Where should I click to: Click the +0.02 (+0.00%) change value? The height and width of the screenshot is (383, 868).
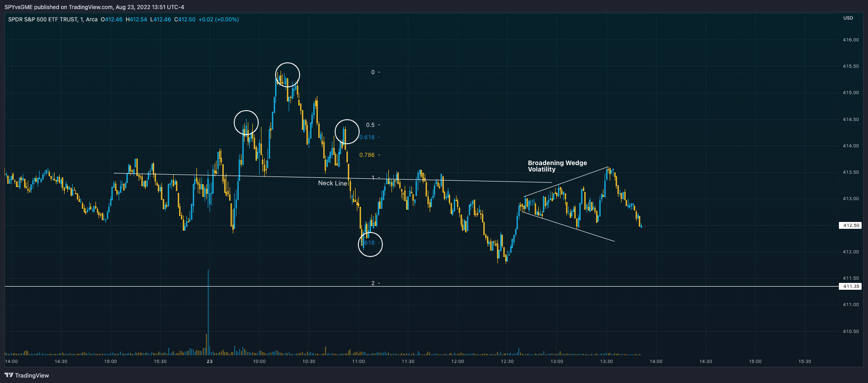[219, 20]
